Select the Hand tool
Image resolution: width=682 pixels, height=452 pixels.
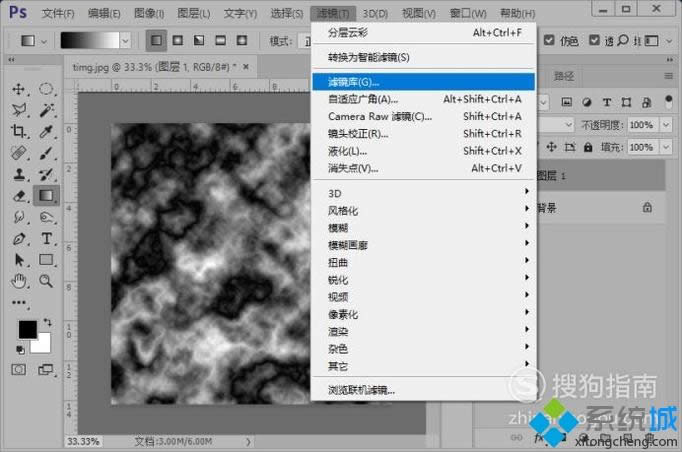tap(19, 282)
